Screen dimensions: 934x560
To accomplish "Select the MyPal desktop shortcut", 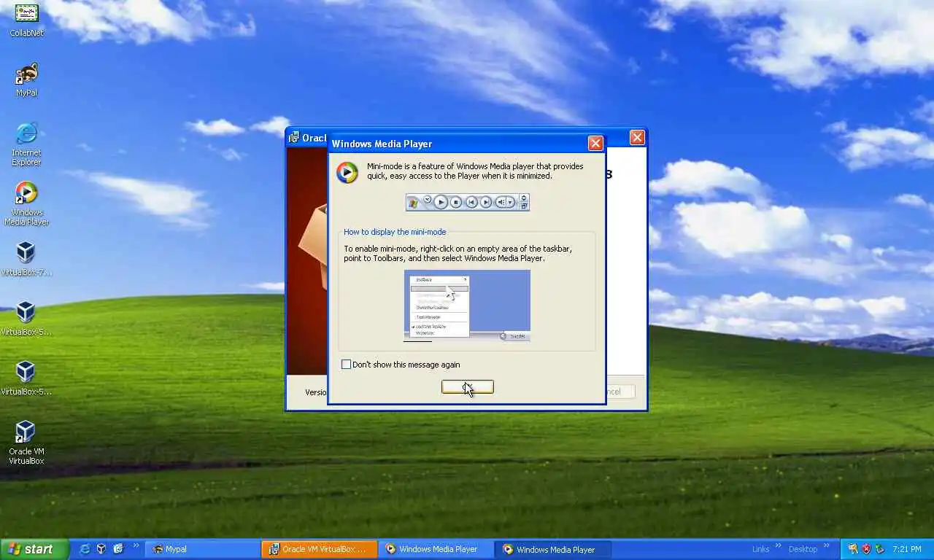I will [26, 79].
